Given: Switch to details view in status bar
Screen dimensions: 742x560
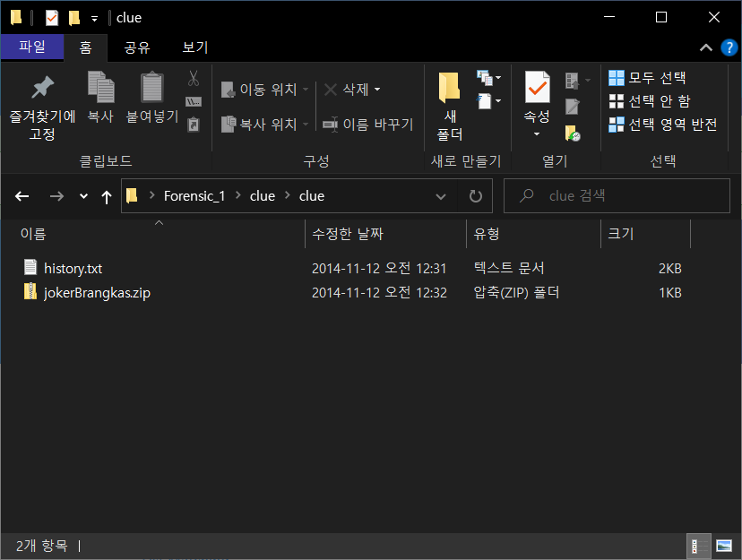Looking at the screenshot, I should pyautogui.click(x=698, y=546).
